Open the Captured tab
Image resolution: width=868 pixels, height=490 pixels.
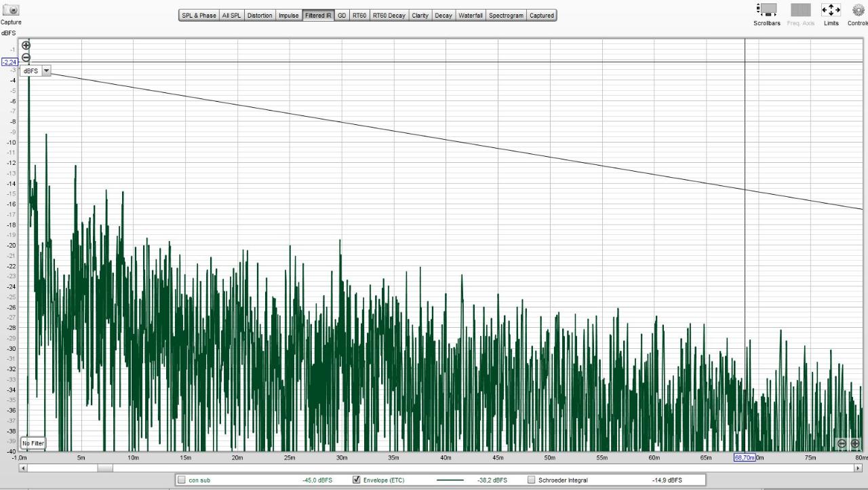tap(542, 16)
